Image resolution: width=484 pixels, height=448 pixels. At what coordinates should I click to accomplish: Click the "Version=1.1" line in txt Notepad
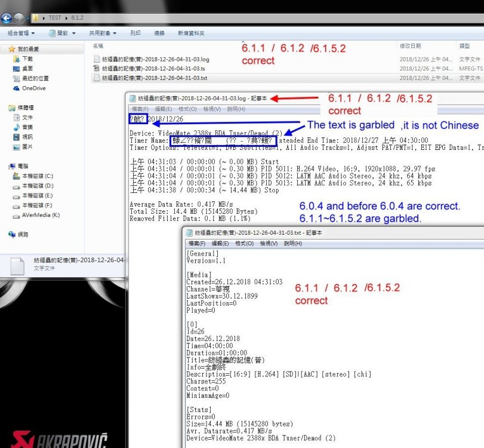click(x=206, y=261)
